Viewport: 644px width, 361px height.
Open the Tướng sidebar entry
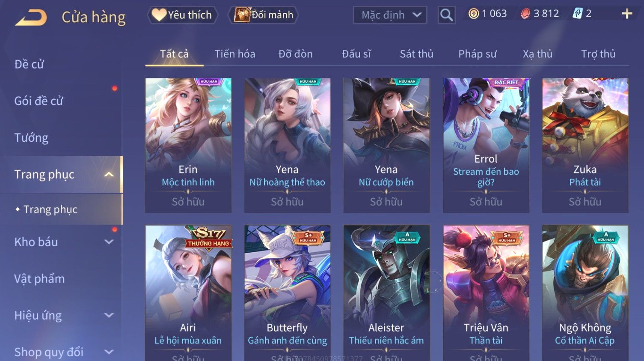(x=31, y=138)
